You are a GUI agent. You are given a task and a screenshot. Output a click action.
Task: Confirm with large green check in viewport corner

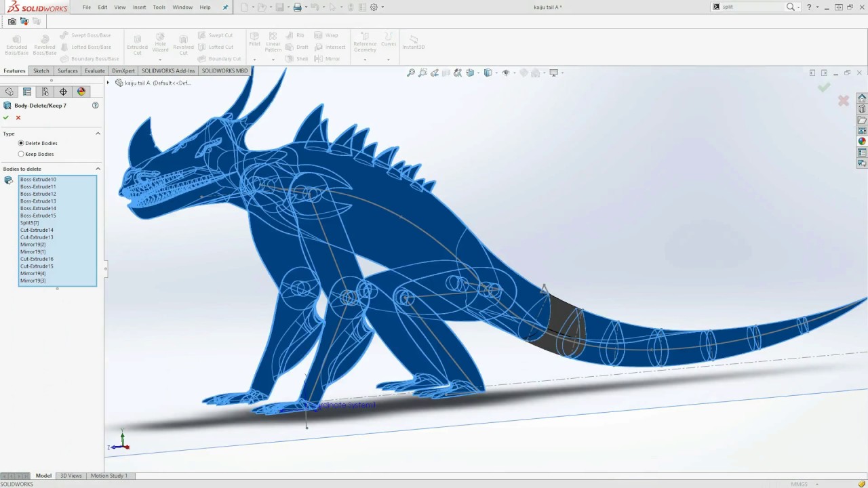point(824,87)
